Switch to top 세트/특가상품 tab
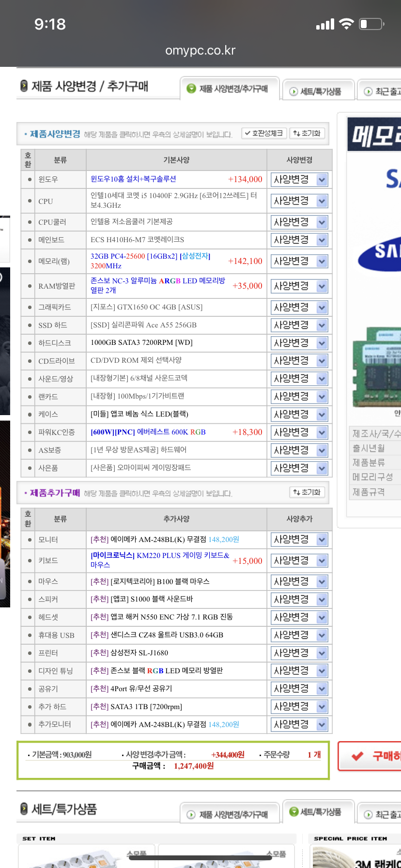Viewport: 401px width, 868px height. (x=318, y=91)
